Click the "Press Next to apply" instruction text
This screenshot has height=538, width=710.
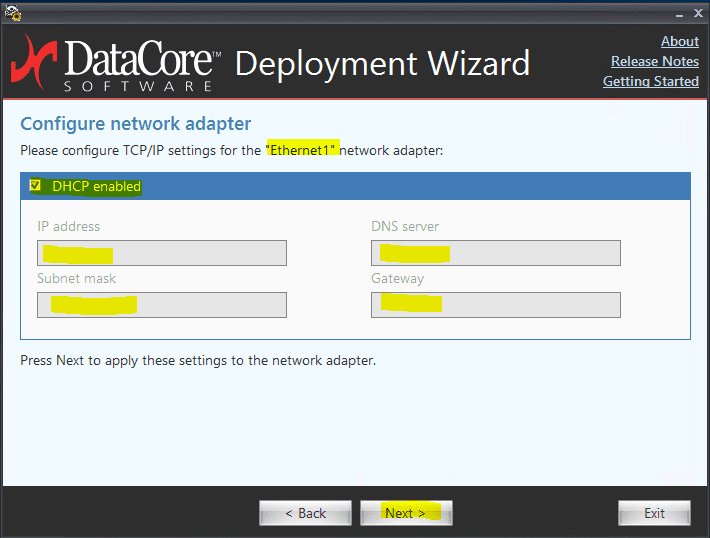click(x=198, y=360)
